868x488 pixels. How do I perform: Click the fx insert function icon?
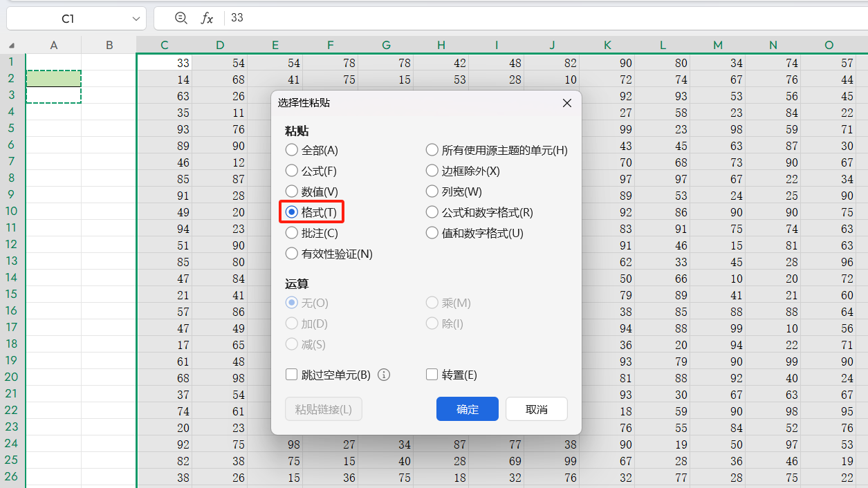(207, 18)
